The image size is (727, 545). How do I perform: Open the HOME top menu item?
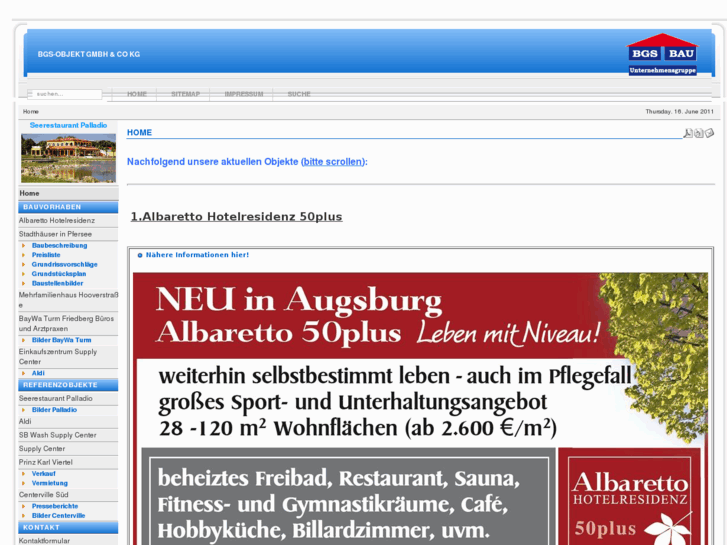pyautogui.click(x=137, y=94)
